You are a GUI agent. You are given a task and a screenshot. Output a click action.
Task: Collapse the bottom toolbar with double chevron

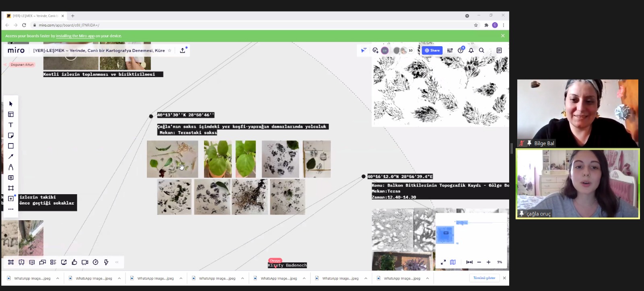click(x=117, y=262)
